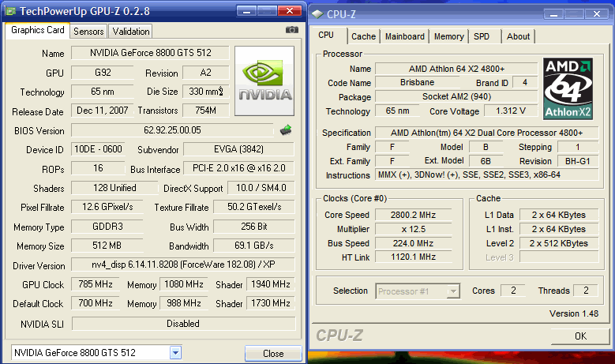Click the Transistors value 754M
The width and height of the screenshot is (615, 364).
(x=206, y=111)
